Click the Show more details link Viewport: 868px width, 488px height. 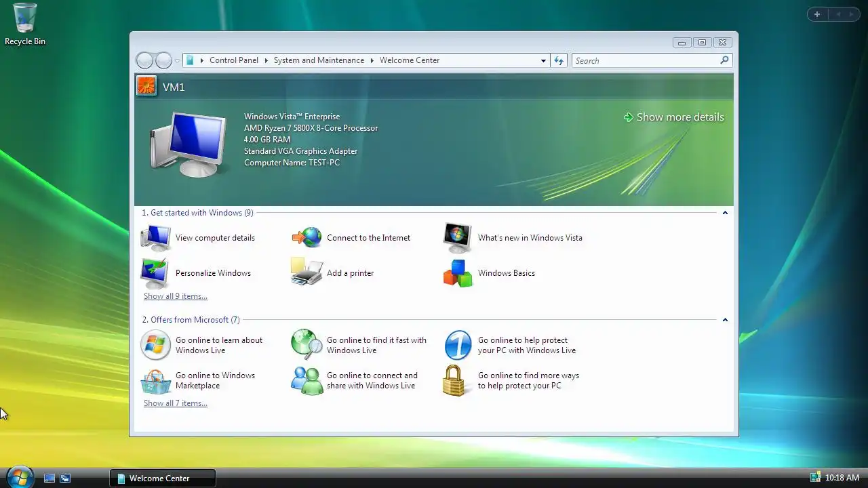point(674,117)
